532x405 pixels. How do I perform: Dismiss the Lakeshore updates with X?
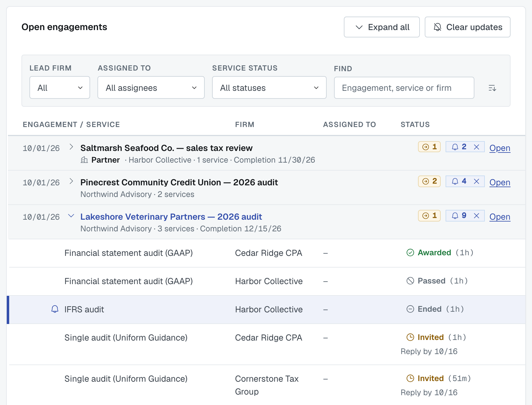477,216
